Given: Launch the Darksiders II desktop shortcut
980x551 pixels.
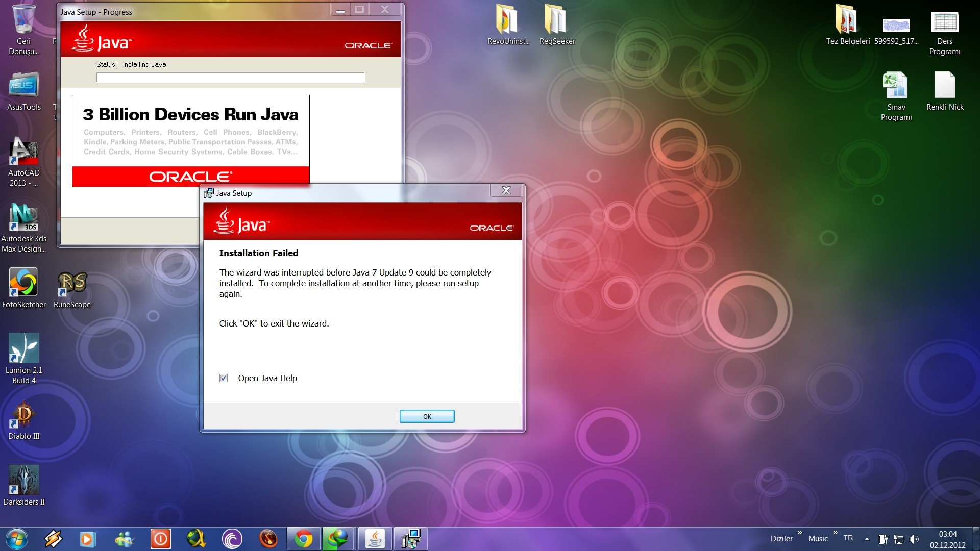Looking at the screenshot, I should point(23,485).
